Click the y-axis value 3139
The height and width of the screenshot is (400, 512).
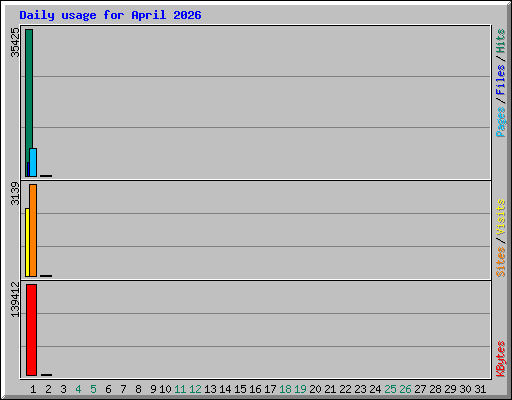click(x=15, y=193)
